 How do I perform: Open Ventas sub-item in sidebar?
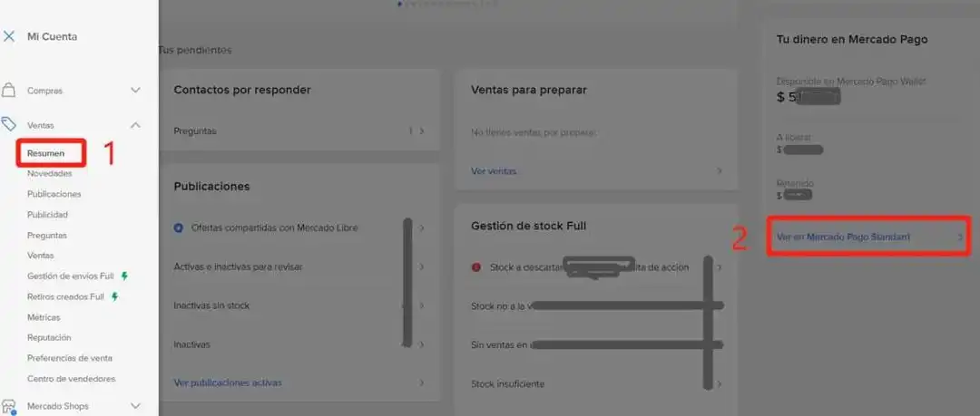pyautogui.click(x=41, y=256)
